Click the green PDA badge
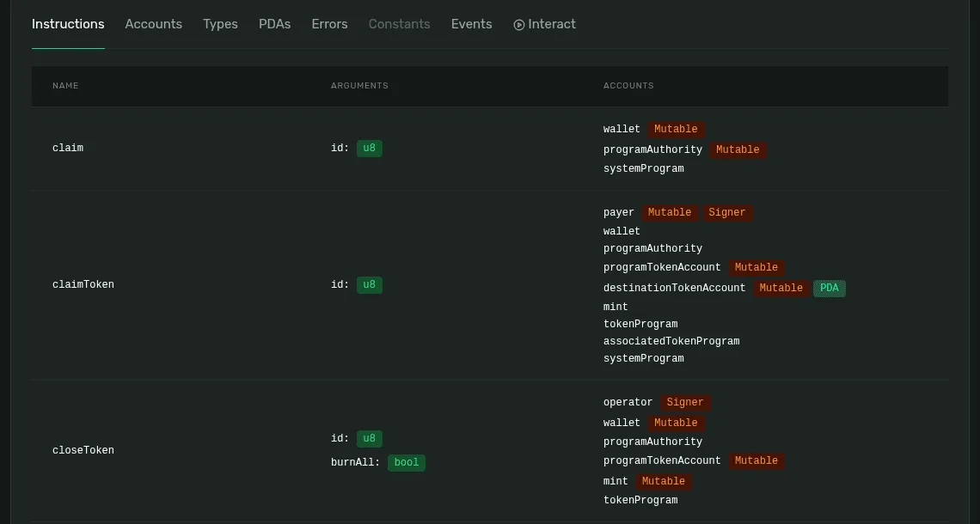980x524 pixels. coord(830,288)
